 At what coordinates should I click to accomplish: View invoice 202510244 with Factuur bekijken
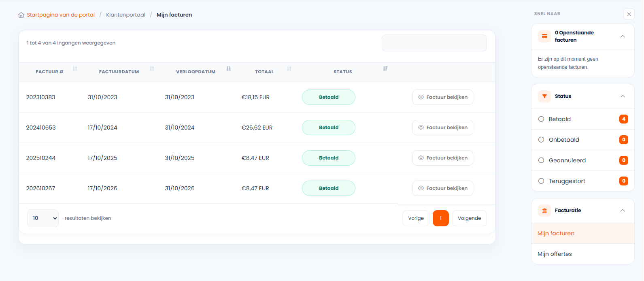tap(443, 158)
